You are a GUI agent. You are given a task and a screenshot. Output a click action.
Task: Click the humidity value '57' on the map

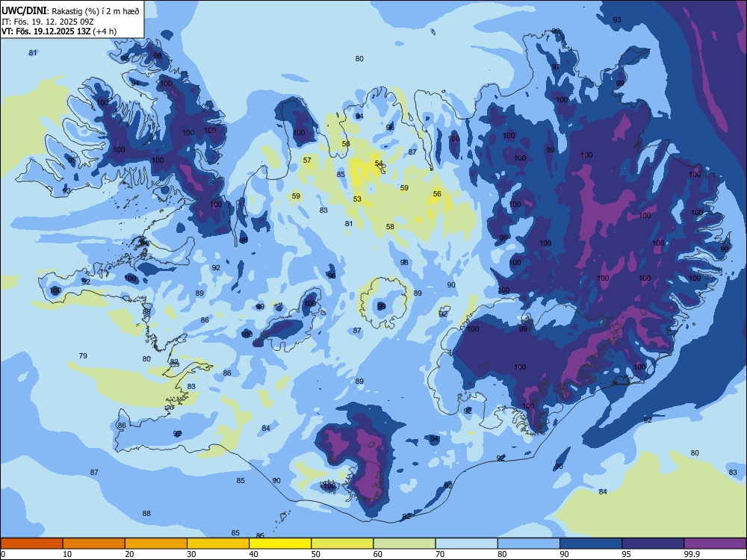point(307,160)
